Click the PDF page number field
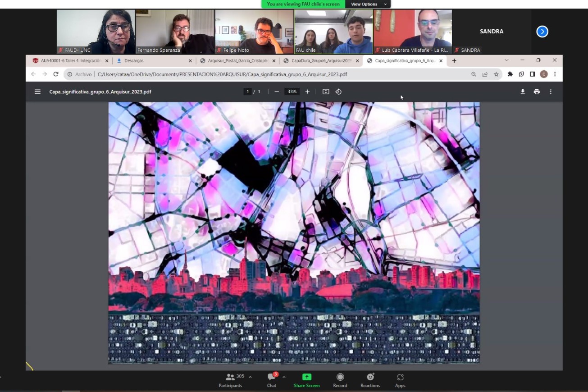588x392 pixels. pos(247,91)
